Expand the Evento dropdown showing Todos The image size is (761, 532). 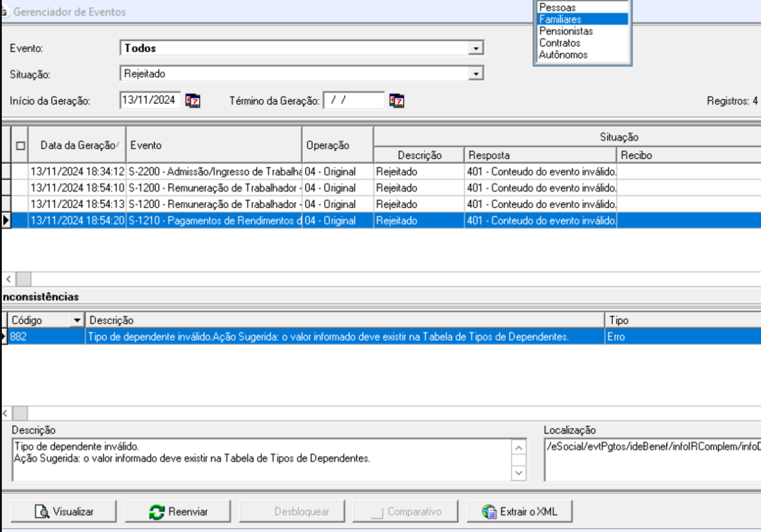coord(475,48)
